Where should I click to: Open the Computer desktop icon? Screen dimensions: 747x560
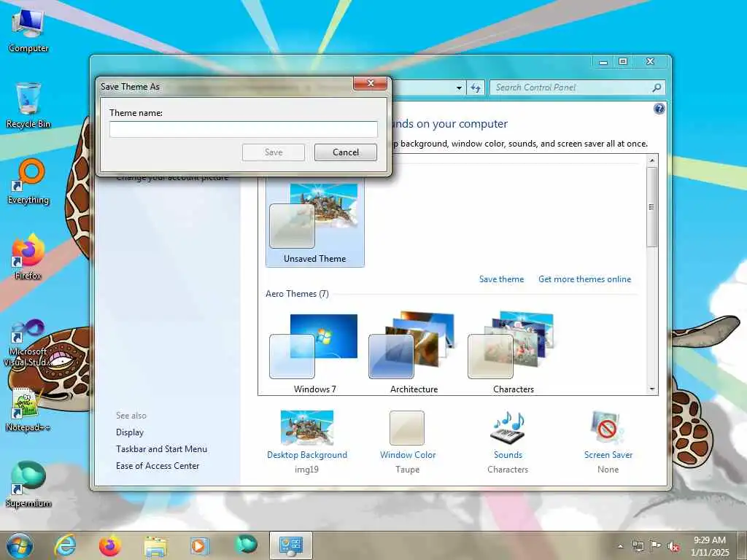coord(28,31)
